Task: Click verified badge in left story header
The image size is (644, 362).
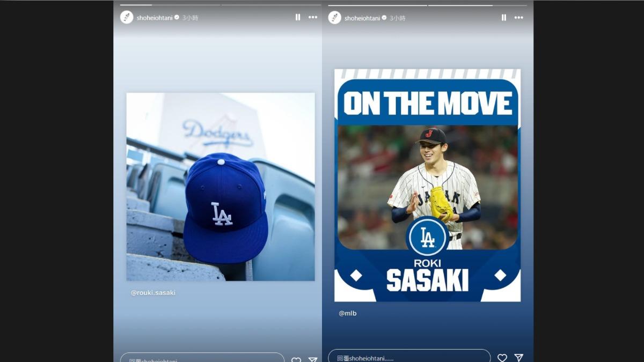Action: tap(177, 18)
